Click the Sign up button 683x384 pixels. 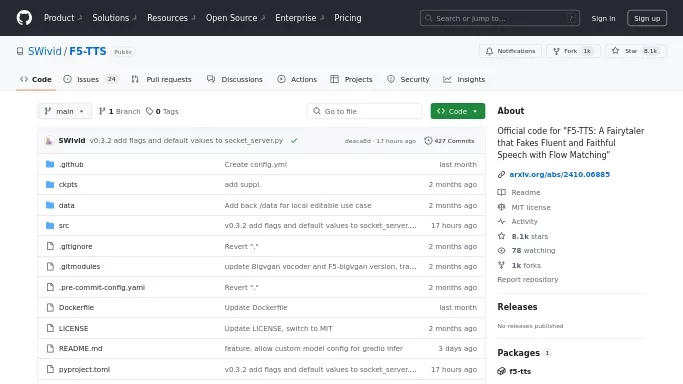pos(647,18)
